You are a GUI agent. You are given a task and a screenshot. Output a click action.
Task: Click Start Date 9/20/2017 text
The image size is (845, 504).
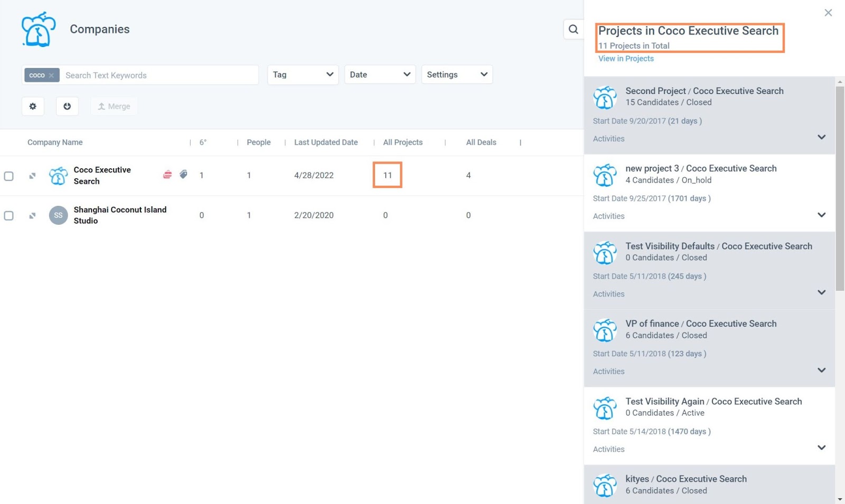click(647, 121)
